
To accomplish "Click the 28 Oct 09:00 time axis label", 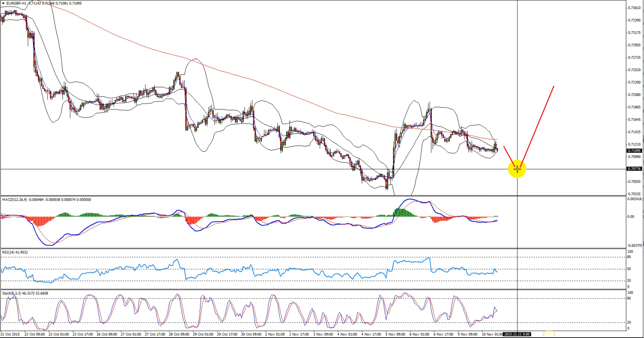I will point(179,334).
